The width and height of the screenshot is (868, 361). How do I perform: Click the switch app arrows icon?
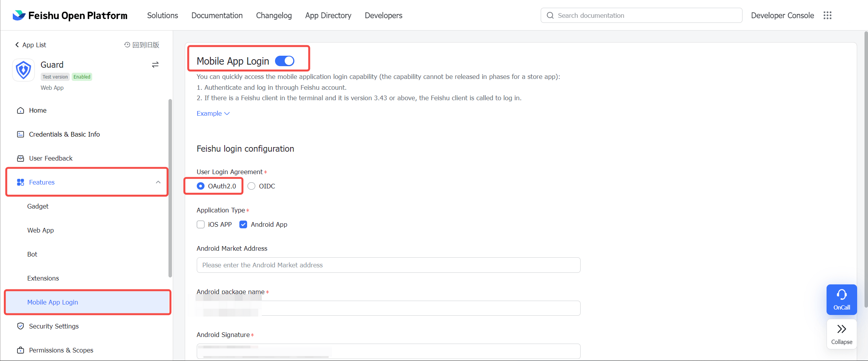tap(155, 65)
